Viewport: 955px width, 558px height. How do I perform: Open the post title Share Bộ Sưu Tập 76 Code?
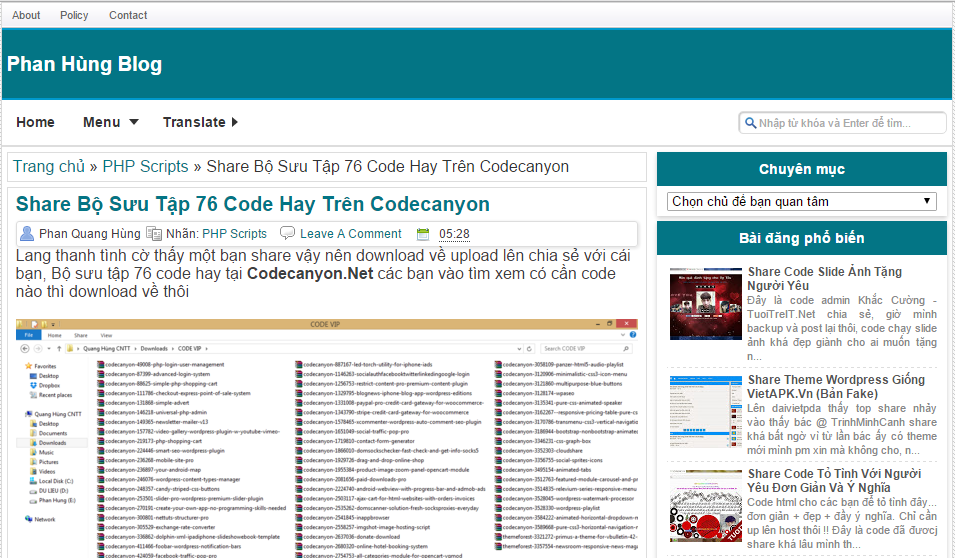[252, 204]
